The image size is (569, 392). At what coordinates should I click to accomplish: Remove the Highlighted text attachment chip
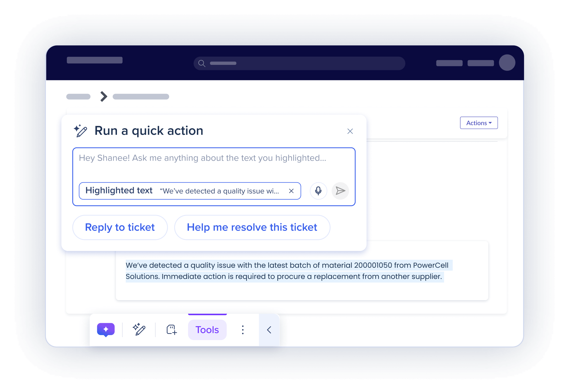click(x=291, y=191)
